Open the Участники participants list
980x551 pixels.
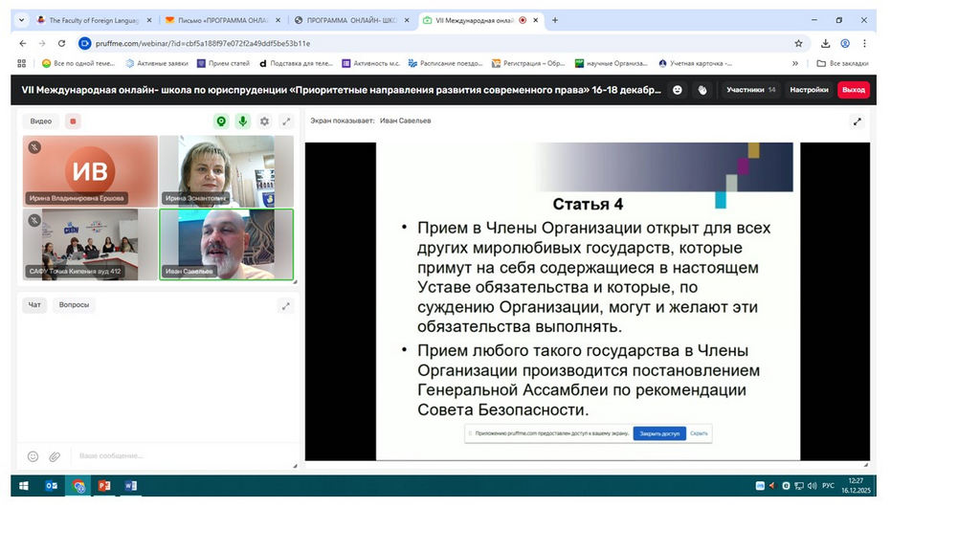click(750, 90)
